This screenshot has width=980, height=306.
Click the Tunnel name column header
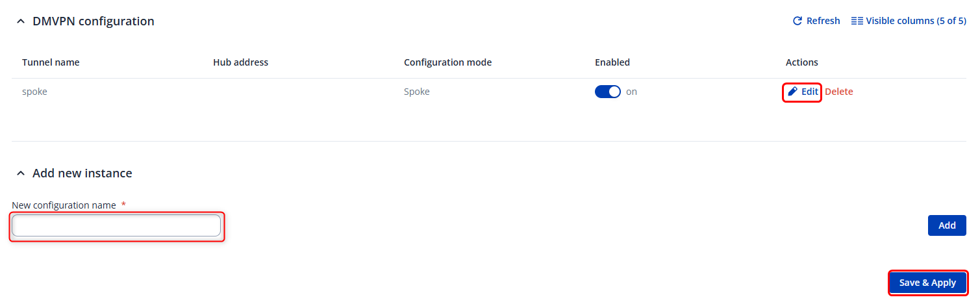tap(51, 62)
